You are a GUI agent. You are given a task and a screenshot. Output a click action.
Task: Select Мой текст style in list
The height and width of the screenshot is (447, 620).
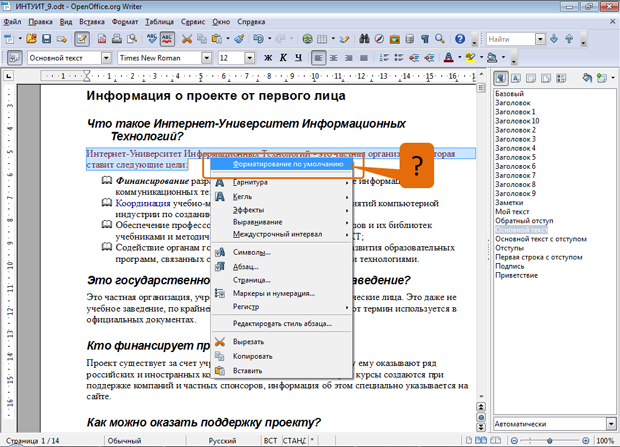click(512, 212)
